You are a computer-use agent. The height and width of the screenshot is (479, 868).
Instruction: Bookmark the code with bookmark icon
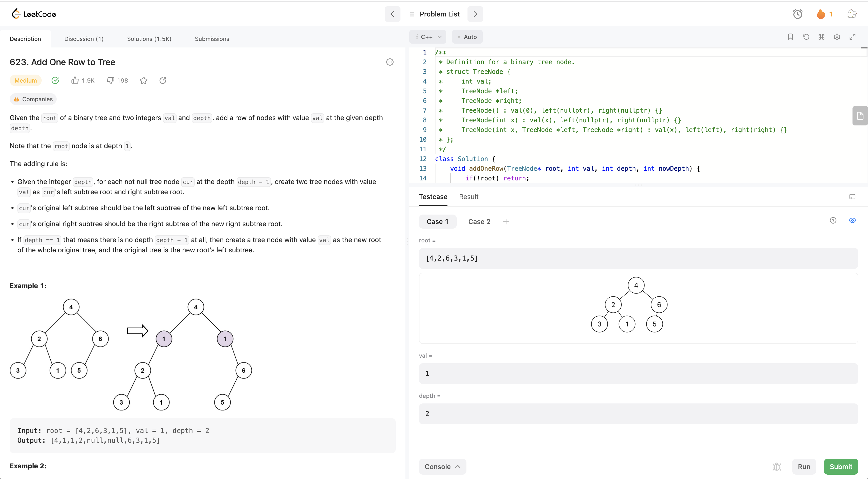click(x=790, y=37)
